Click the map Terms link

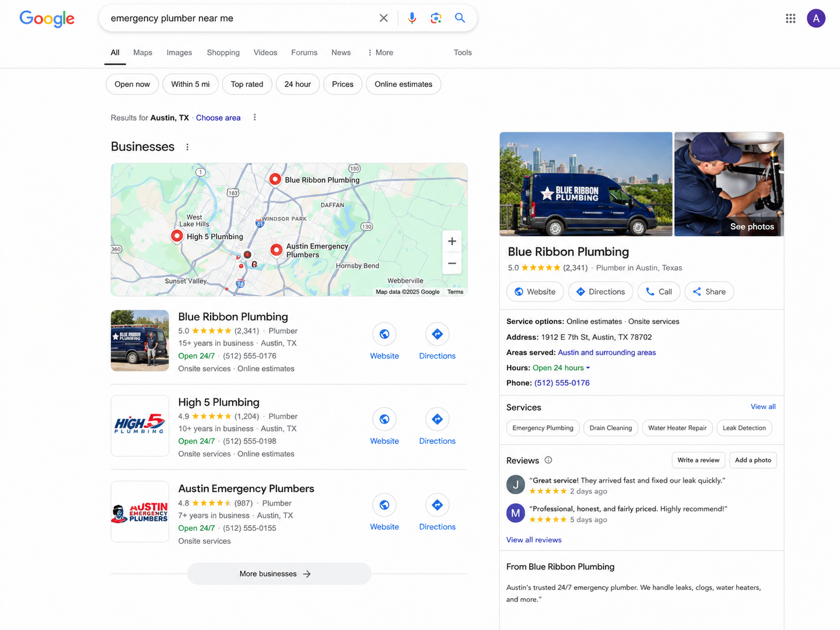pos(455,292)
